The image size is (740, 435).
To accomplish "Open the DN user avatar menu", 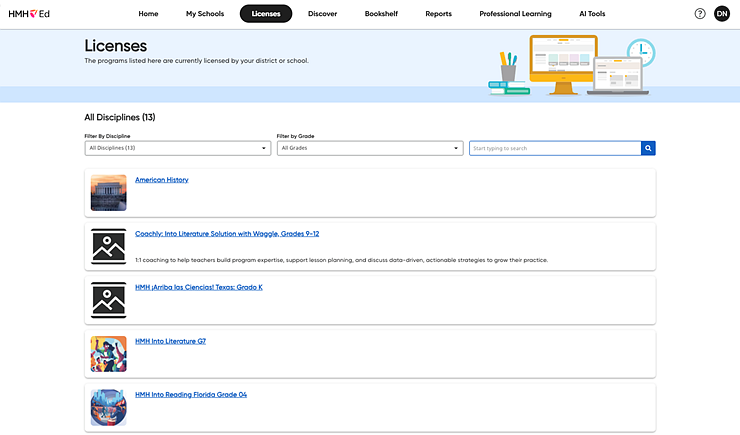I will coord(722,14).
